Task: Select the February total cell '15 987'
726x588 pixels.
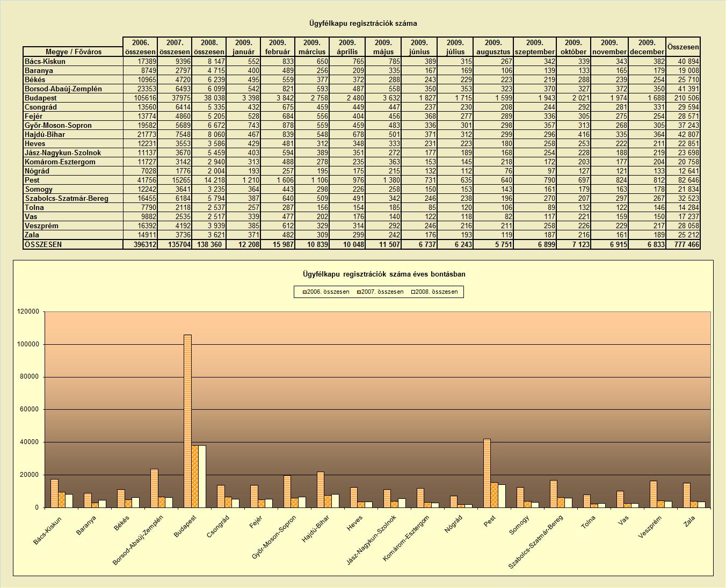Action: point(278,244)
